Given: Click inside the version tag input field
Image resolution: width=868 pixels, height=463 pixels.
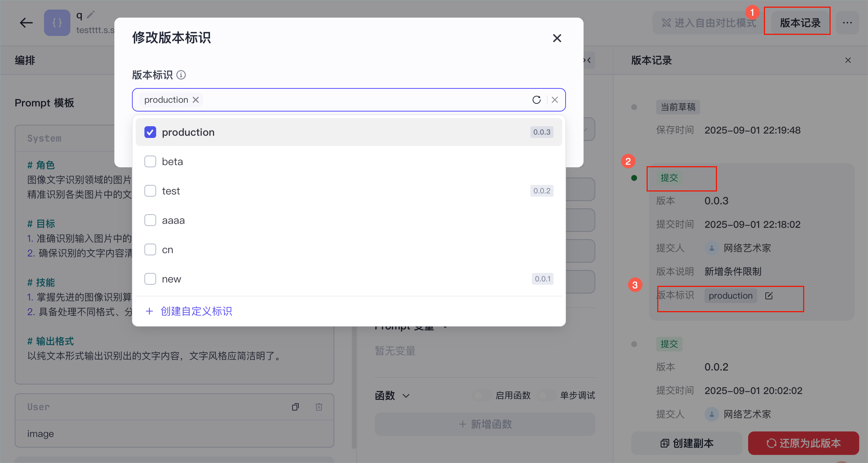Looking at the screenshot, I should [367, 100].
